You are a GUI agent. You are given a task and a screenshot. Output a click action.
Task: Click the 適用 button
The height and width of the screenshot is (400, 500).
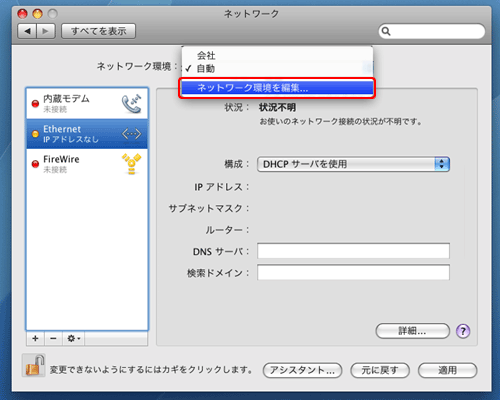click(448, 370)
